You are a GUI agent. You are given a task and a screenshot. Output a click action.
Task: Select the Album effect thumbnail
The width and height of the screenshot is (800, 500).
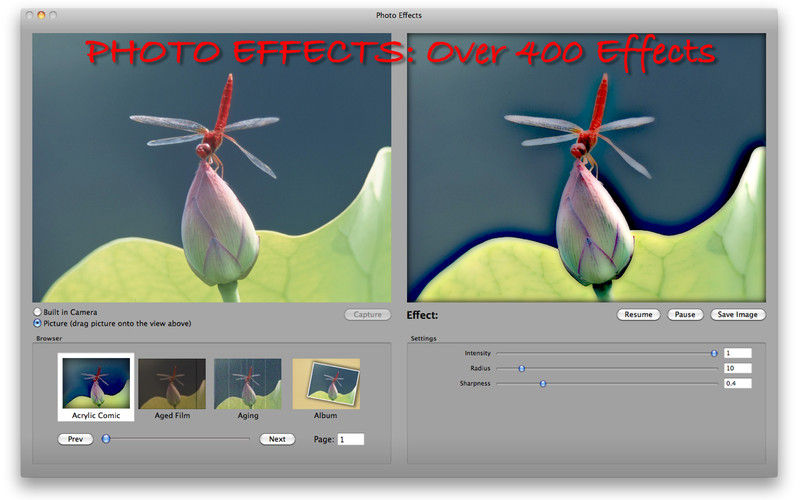pyautogui.click(x=325, y=383)
